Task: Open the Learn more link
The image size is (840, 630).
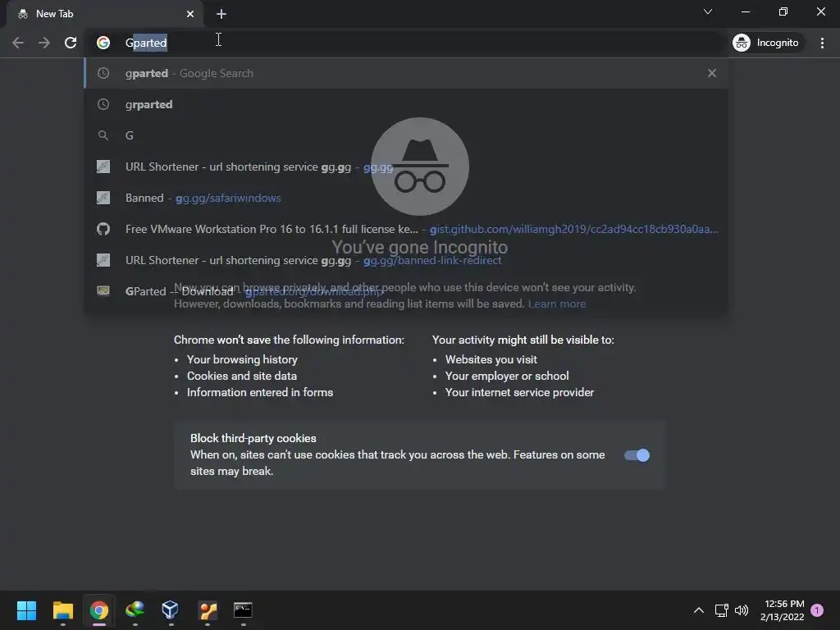Action: [x=557, y=304]
